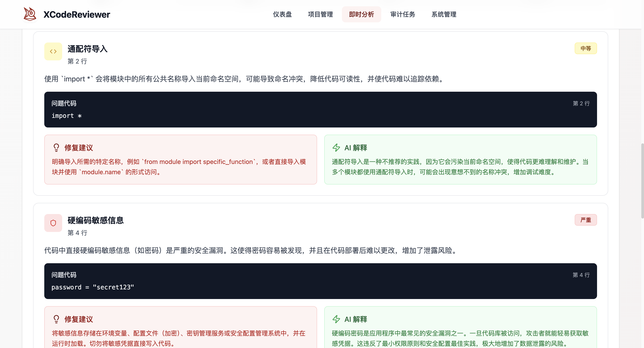Click the lightning icon in the second AI 解释 box
644x348 pixels.
click(x=336, y=319)
